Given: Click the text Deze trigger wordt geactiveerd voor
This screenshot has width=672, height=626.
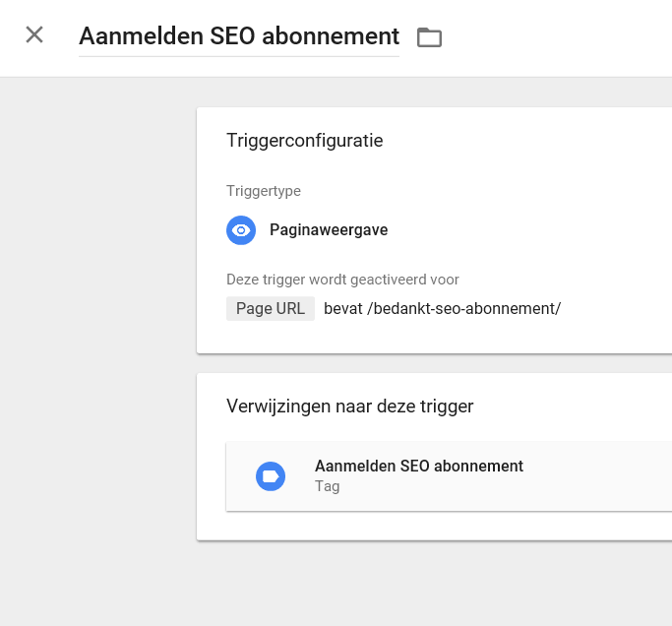Looking at the screenshot, I should (342, 280).
